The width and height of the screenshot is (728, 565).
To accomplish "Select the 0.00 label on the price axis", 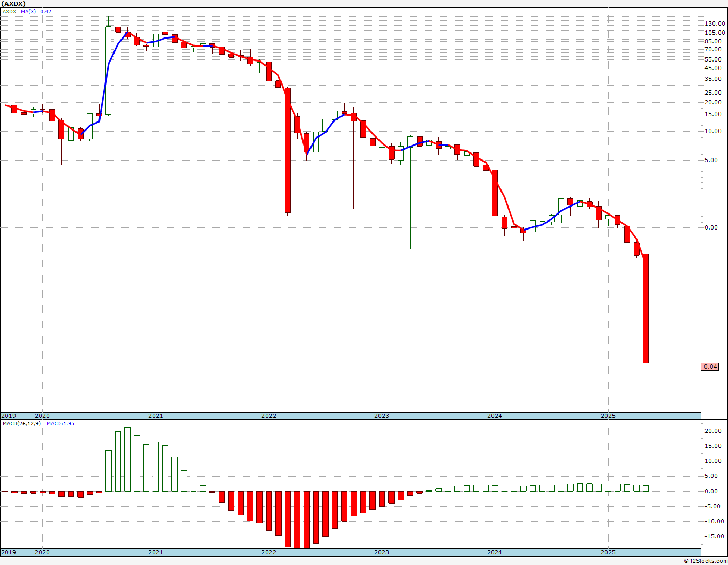I will (711, 227).
